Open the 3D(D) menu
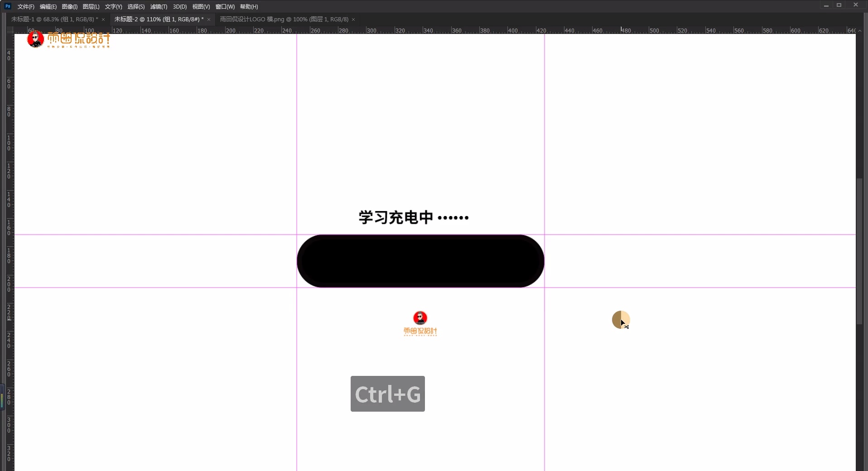 pyautogui.click(x=179, y=6)
